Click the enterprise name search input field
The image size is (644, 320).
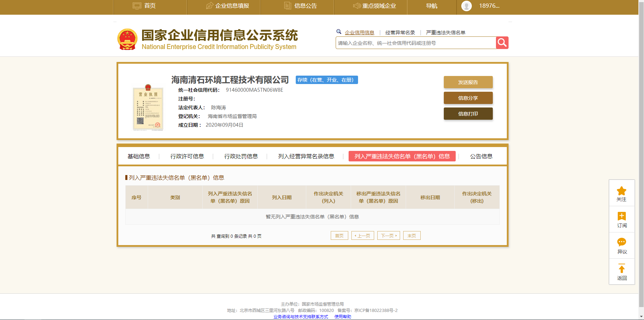point(415,43)
